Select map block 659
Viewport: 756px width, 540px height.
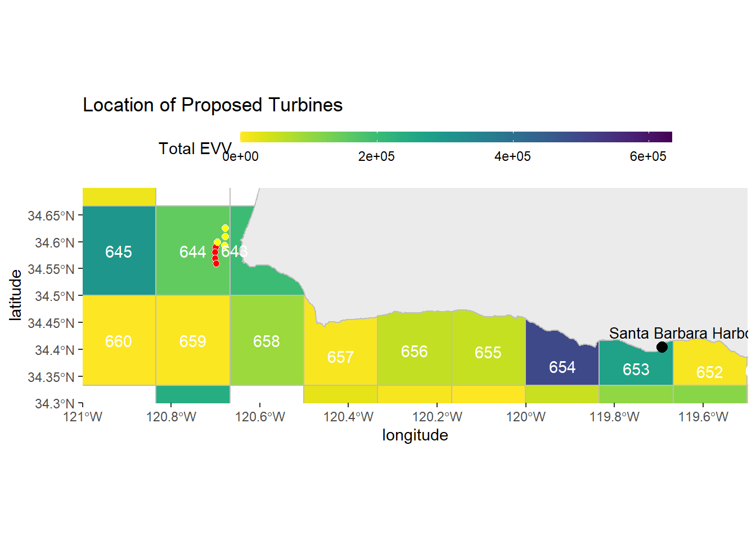click(192, 341)
